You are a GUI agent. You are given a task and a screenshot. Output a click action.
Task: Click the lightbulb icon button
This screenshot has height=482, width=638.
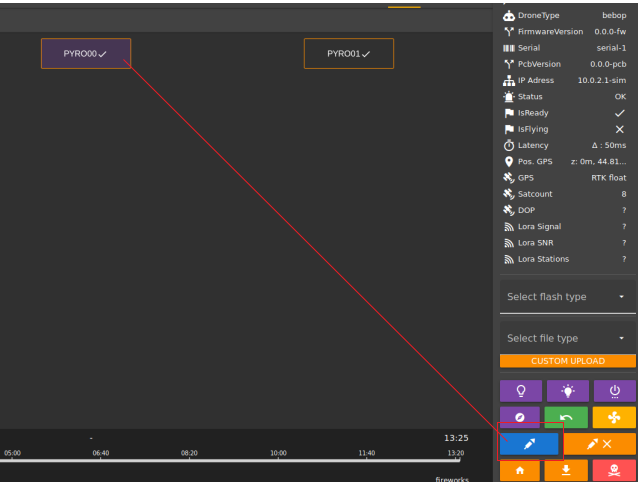[520, 391]
